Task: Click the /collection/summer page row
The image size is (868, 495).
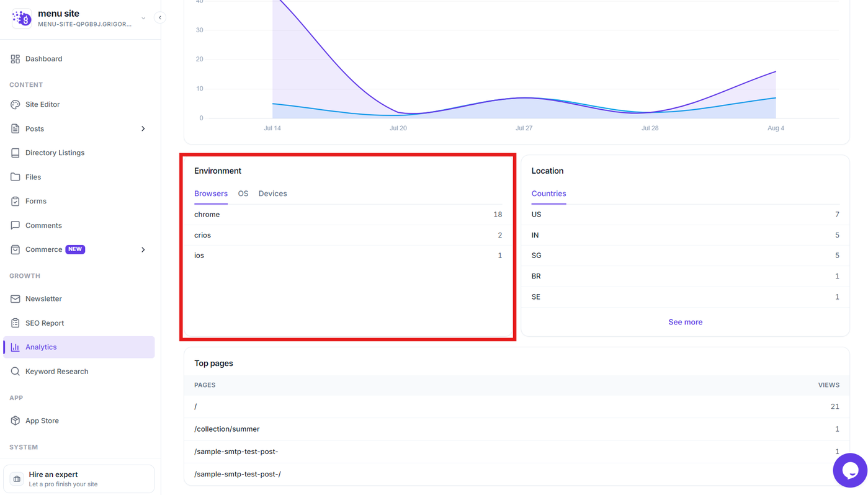Action: pyautogui.click(x=517, y=429)
